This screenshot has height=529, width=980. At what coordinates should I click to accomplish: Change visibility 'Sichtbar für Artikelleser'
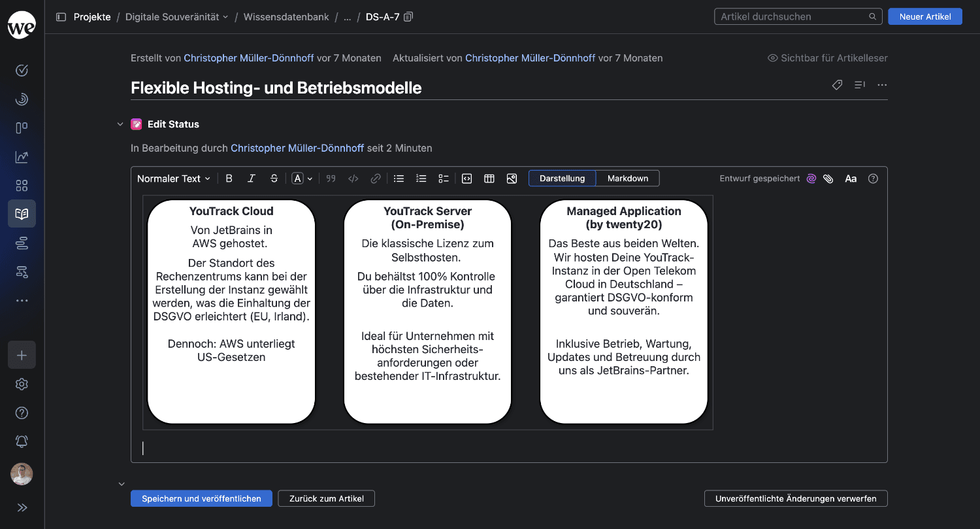[x=828, y=58]
